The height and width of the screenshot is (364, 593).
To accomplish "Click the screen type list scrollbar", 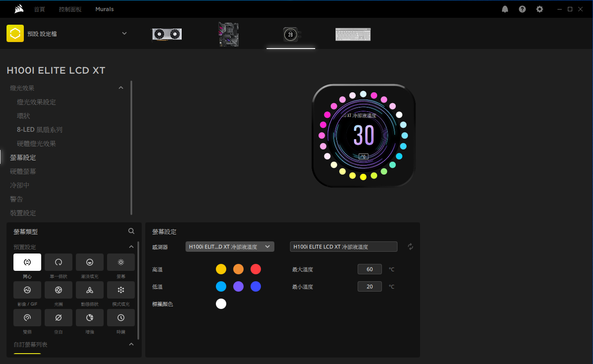I will click(138, 290).
